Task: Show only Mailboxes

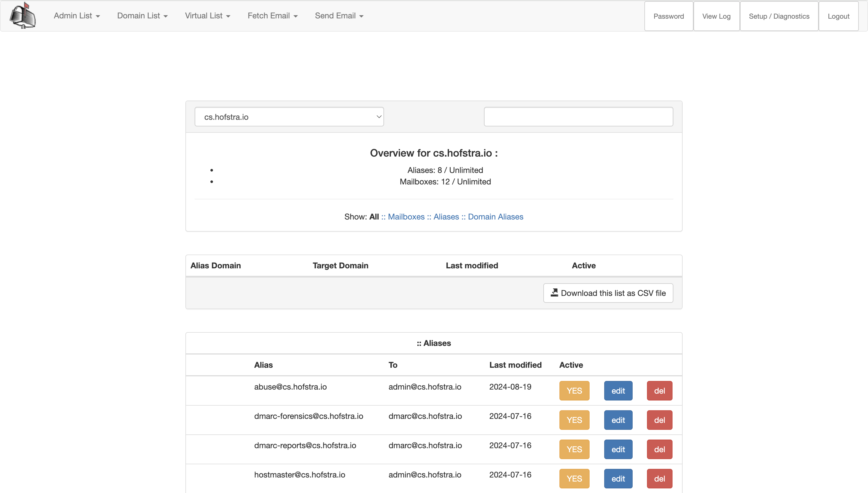Action: [406, 217]
